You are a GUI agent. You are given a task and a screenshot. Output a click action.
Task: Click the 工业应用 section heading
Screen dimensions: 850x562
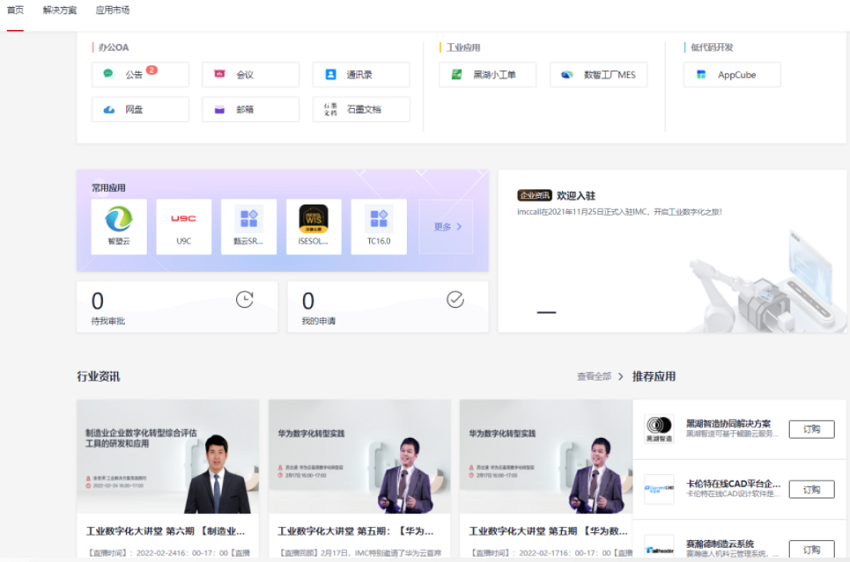(x=463, y=47)
